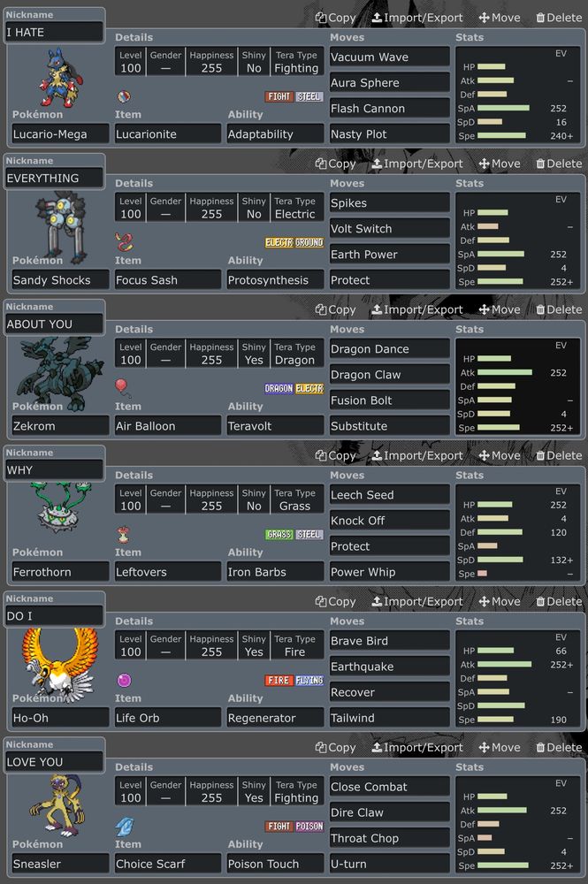Select the Sandy Shocks Pokémon name field
588x884 pixels.
(60, 280)
